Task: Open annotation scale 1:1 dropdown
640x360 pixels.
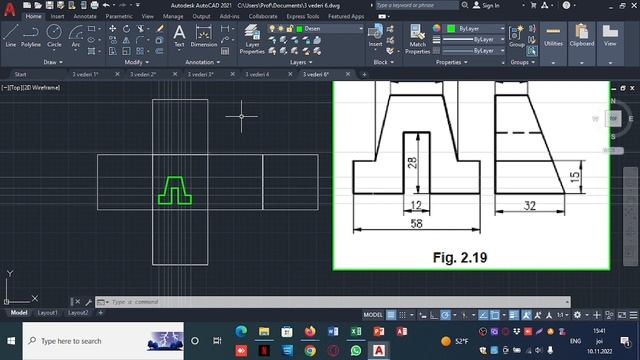Action: click(x=562, y=315)
